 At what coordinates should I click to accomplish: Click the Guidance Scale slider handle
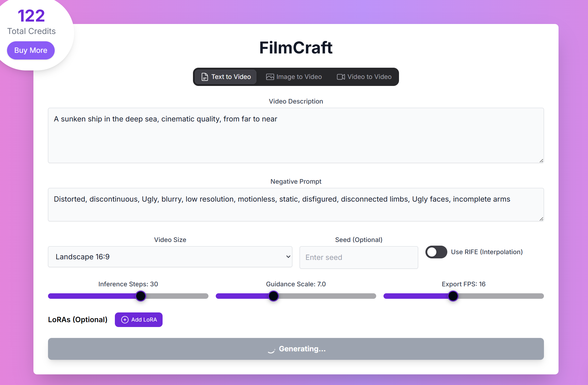[x=273, y=296]
